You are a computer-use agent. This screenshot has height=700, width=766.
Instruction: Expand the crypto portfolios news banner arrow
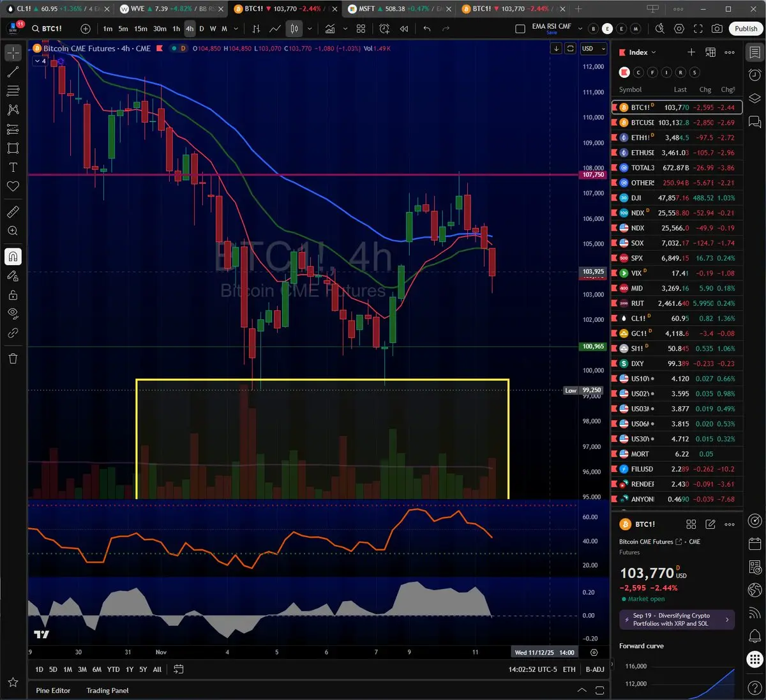[727, 620]
